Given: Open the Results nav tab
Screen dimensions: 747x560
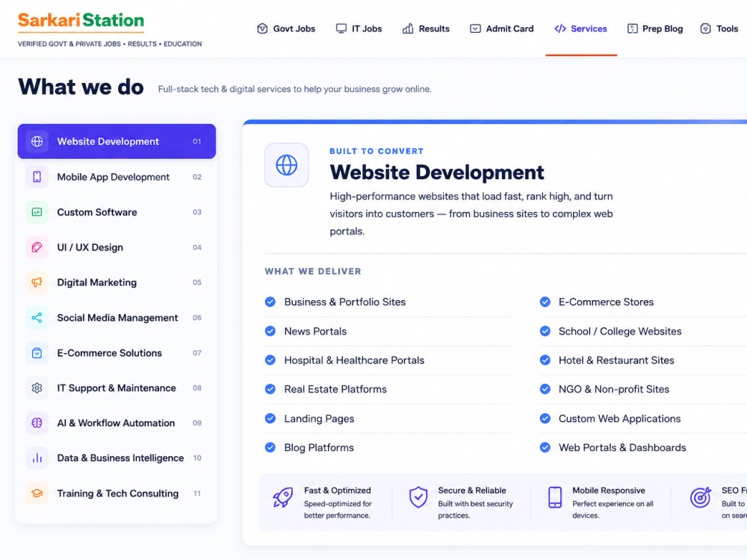Looking at the screenshot, I should (x=426, y=28).
